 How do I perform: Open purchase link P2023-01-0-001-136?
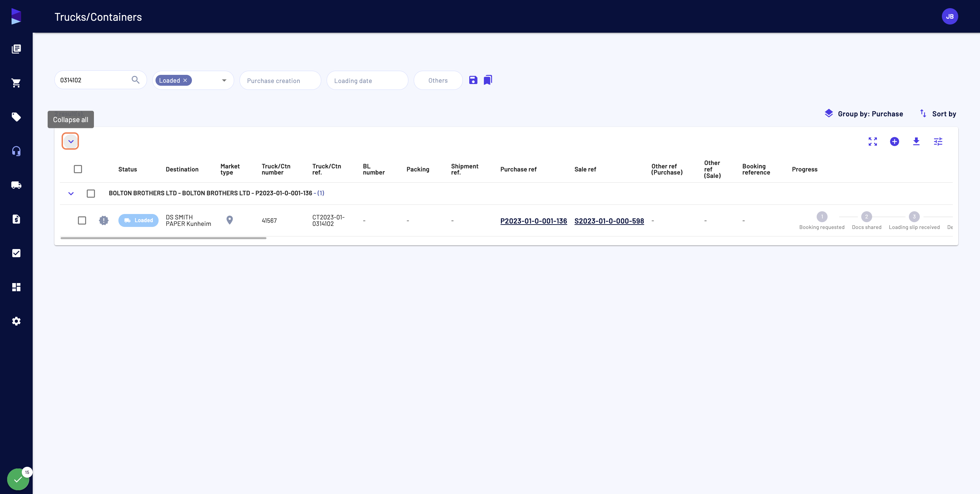coord(533,221)
